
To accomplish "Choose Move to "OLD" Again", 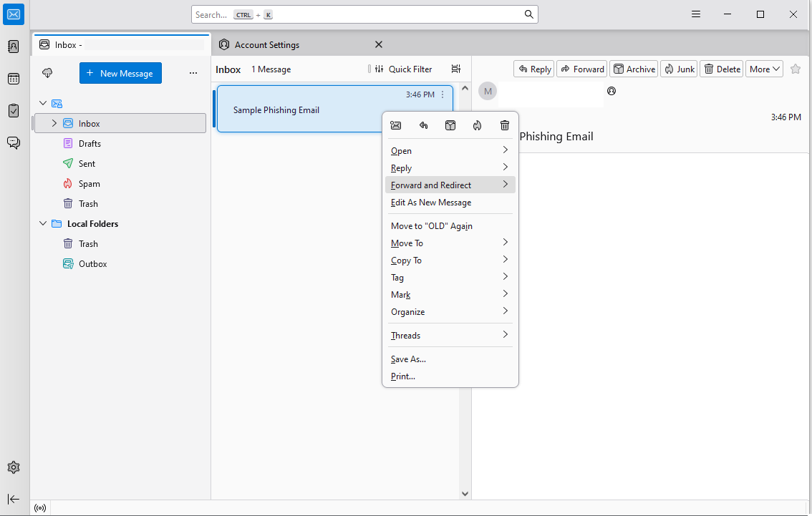I will [450, 225].
